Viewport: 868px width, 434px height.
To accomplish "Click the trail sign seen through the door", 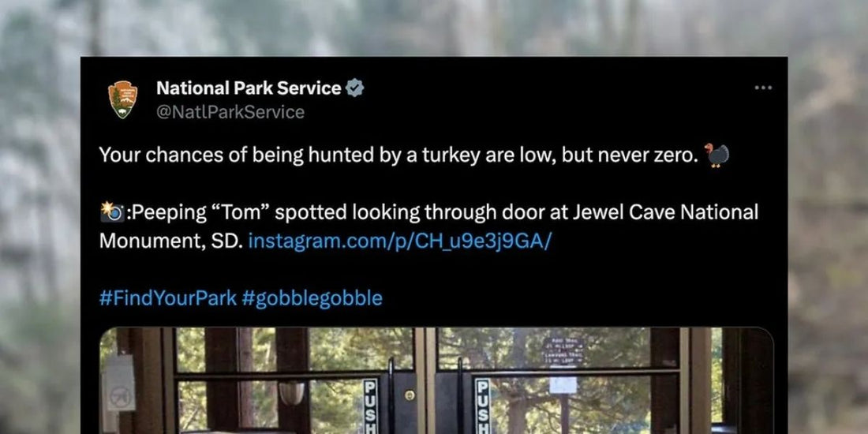I will point(563,352).
